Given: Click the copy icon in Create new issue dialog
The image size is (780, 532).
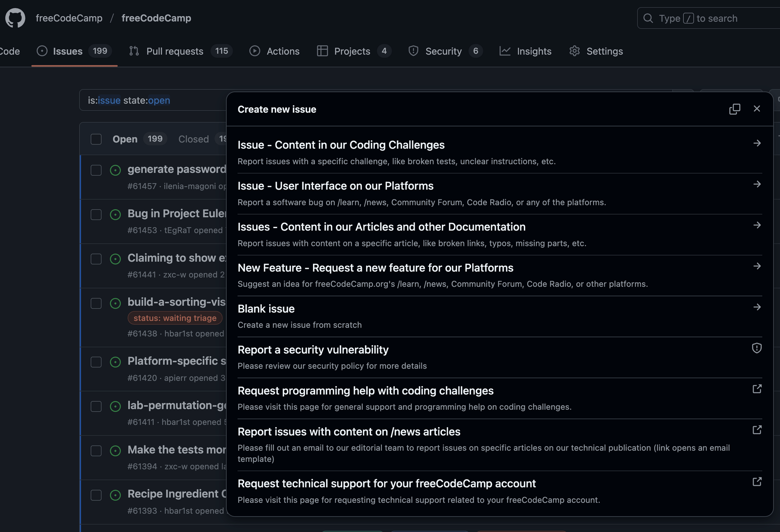Looking at the screenshot, I should coord(734,109).
